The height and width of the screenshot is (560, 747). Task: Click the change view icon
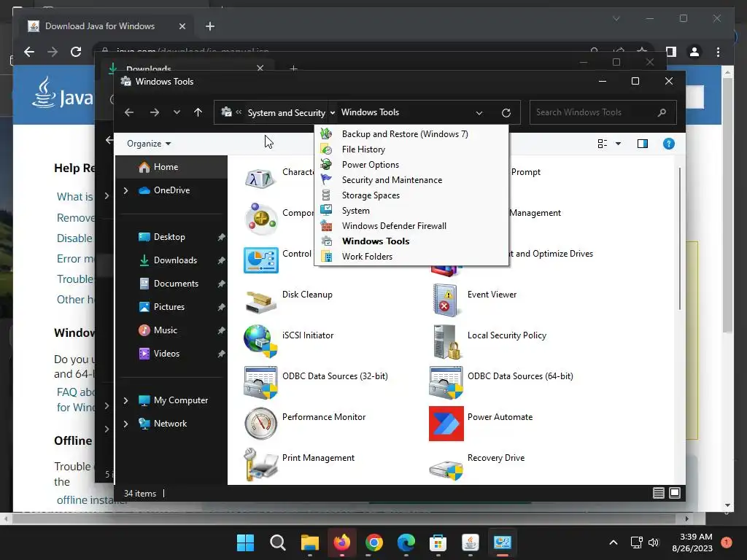[602, 144]
